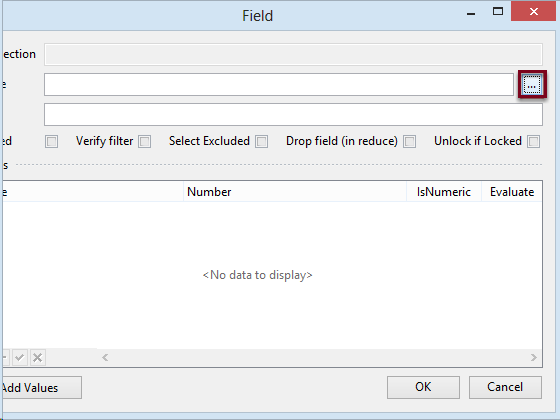Image resolution: width=560 pixels, height=420 pixels.
Task: Sort by the Number column header
Action: pyautogui.click(x=295, y=192)
